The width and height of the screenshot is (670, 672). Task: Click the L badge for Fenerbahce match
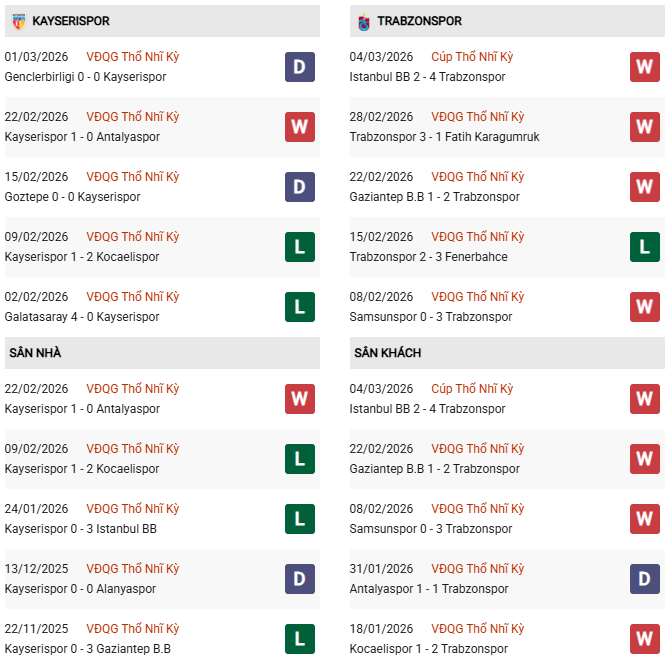click(644, 247)
